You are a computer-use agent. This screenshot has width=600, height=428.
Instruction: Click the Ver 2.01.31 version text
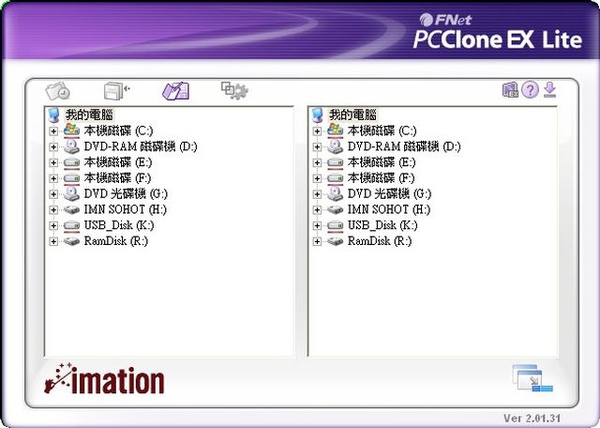coord(532,418)
